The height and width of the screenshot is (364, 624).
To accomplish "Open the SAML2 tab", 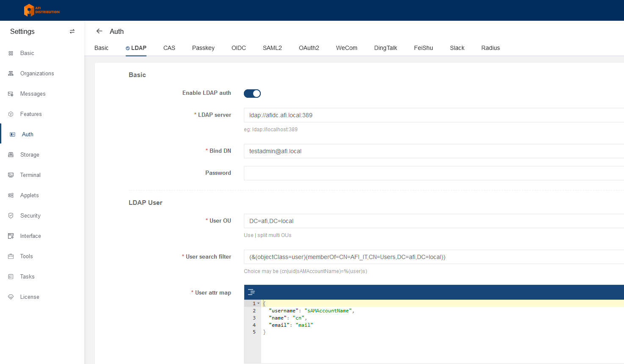I will pos(272,48).
